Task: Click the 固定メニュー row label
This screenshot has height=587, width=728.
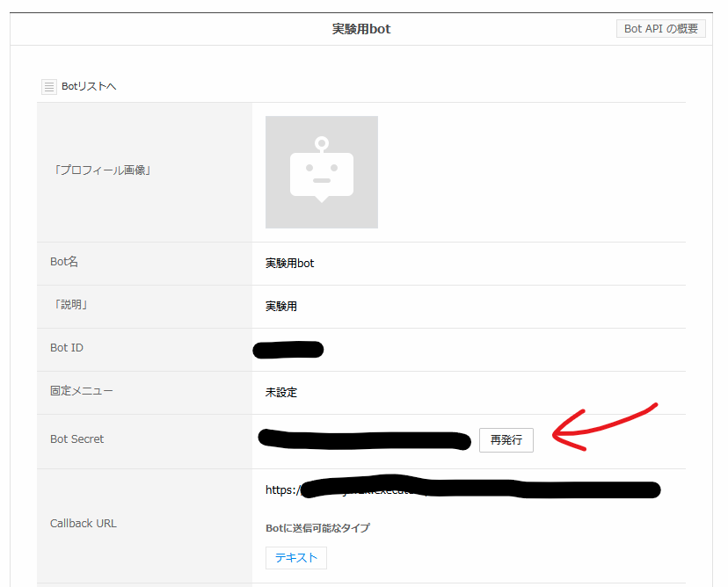Action: point(82,391)
